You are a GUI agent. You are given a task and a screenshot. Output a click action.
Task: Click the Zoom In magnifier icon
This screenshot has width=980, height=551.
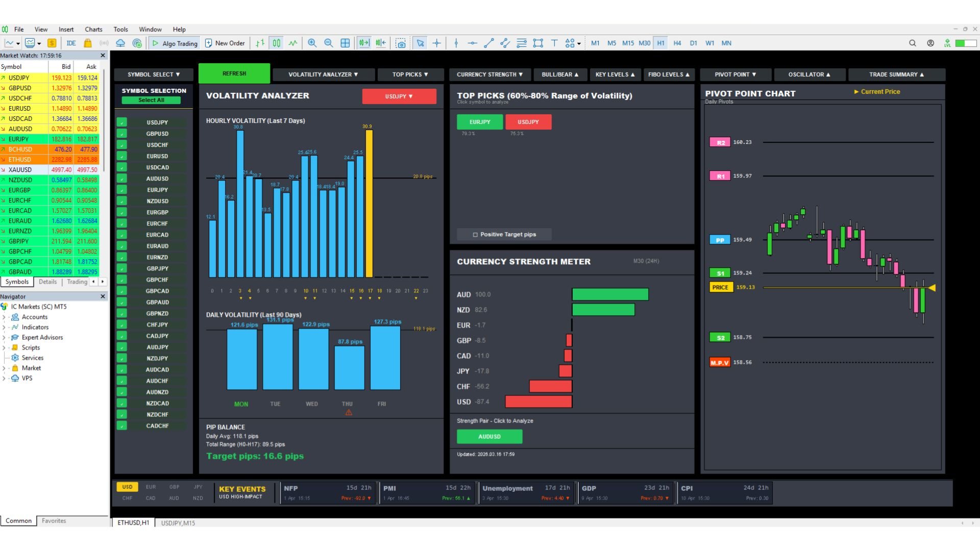click(312, 43)
